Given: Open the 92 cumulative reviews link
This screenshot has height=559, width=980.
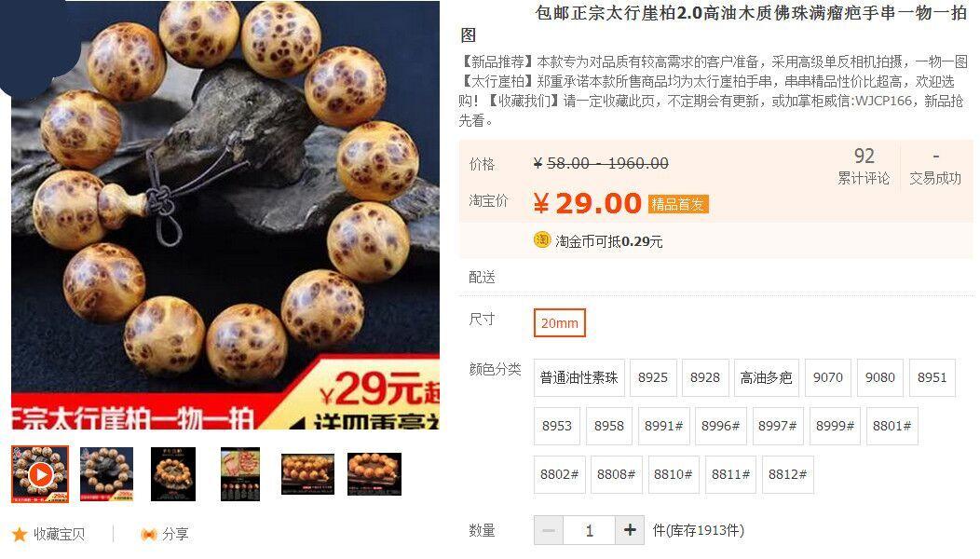Looking at the screenshot, I should pyautogui.click(x=864, y=166).
